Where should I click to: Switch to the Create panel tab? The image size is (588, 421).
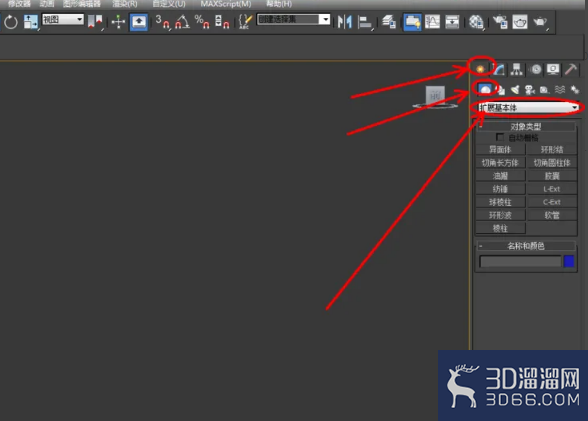tap(480, 69)
